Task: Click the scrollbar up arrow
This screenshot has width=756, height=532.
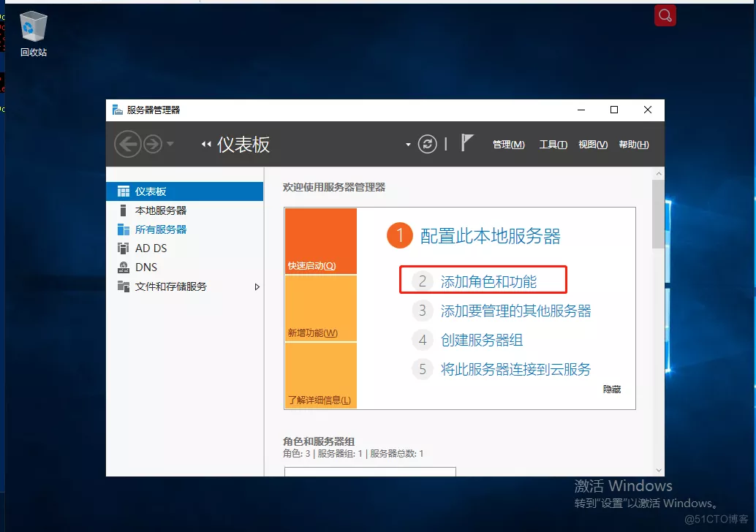Action: click(659, 173)
